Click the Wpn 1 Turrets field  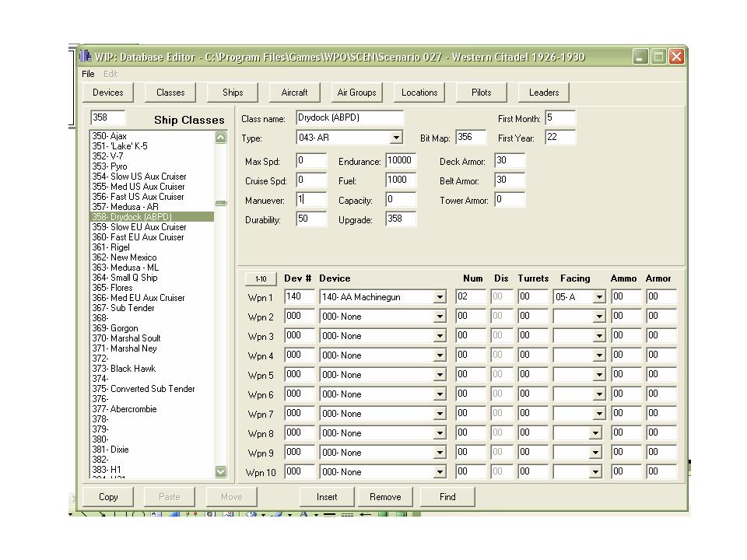point(533,296)
